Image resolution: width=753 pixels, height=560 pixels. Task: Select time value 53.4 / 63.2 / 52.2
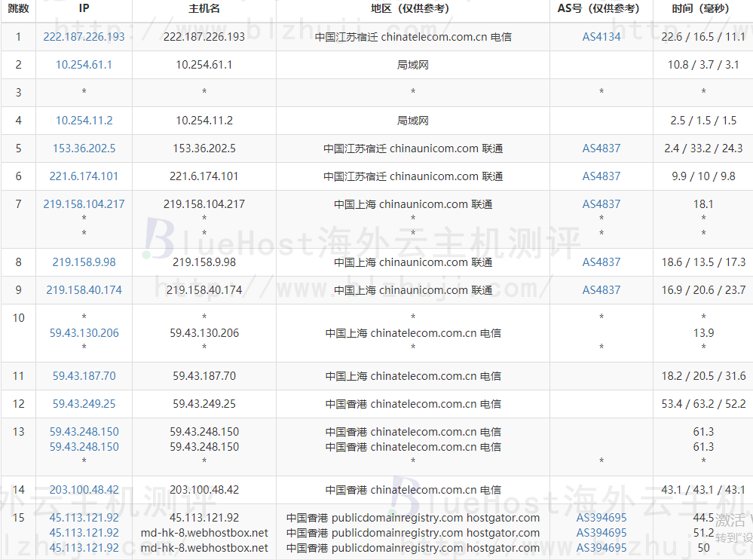coord(703,403)
